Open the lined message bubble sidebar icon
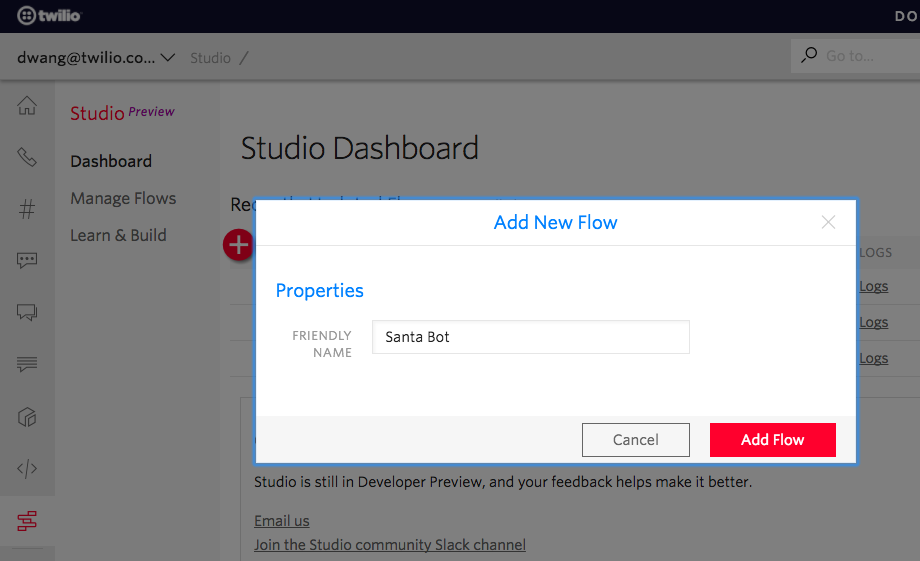 [x=27, y=364]
